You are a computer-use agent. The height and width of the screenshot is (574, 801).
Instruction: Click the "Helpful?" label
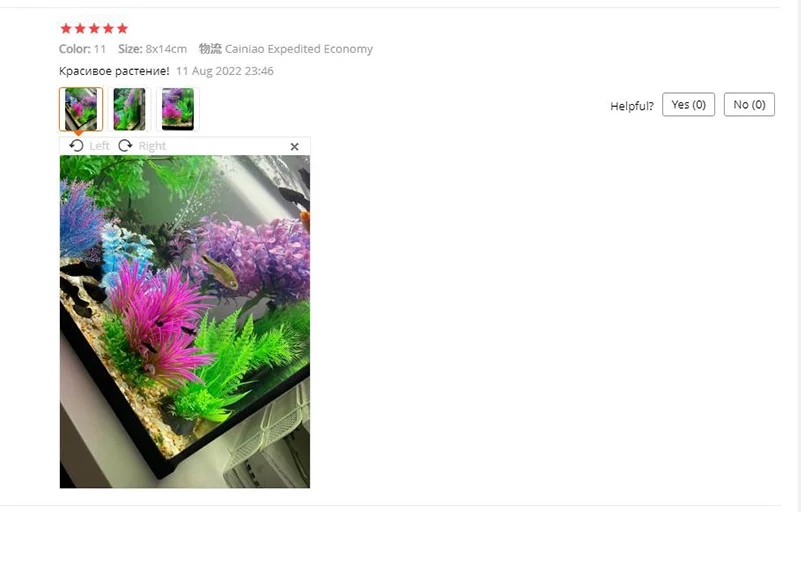point(632,106)
